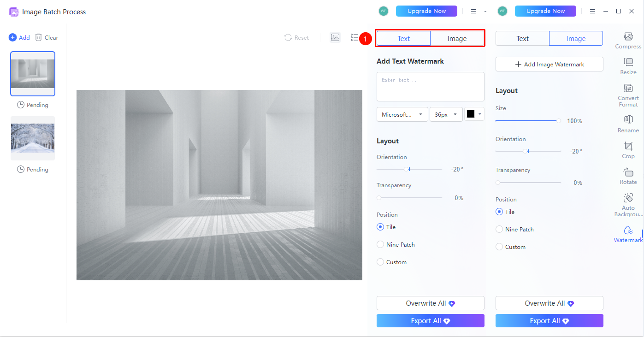Open the Rotate tool
The image size is (644, 337).
(628, 176)
